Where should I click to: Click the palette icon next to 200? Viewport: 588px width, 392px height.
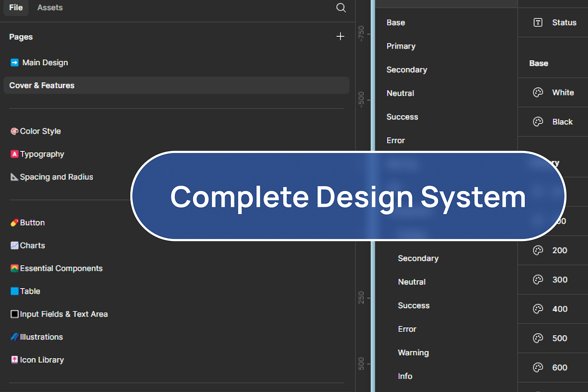tap(538, 250)
